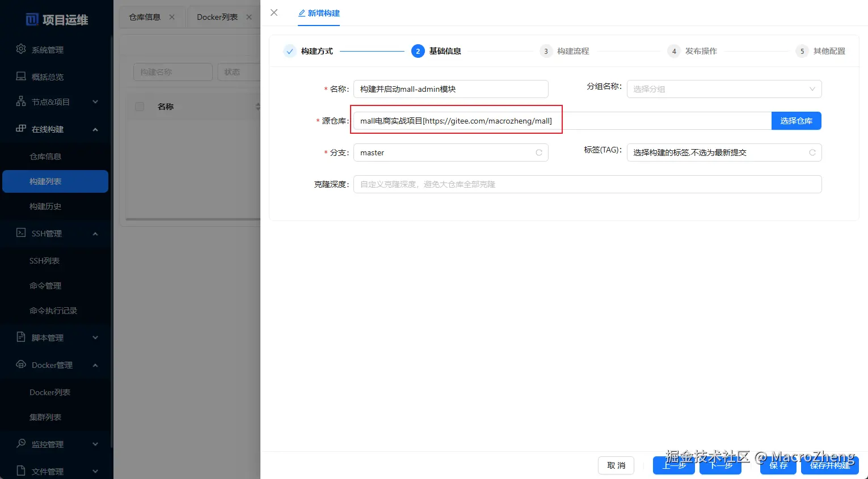Click the 在线构建 build icon
868x479 pixels.
(21, 129)
